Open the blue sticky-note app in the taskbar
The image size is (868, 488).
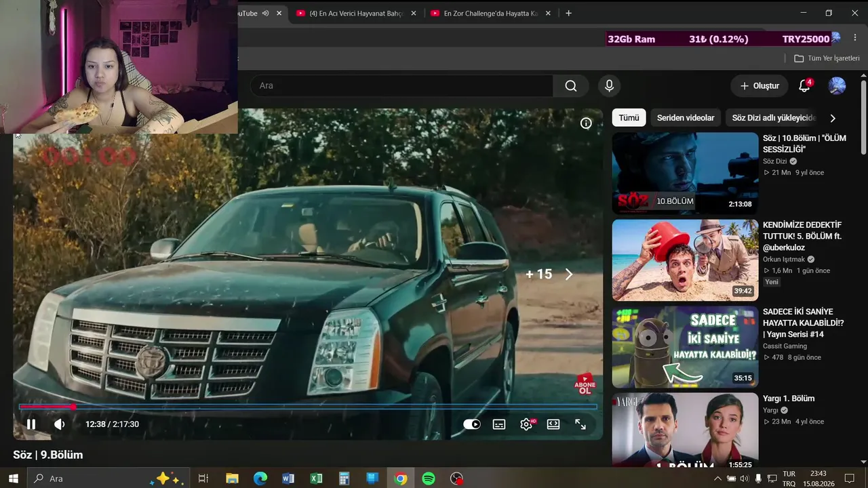point(372,479)
